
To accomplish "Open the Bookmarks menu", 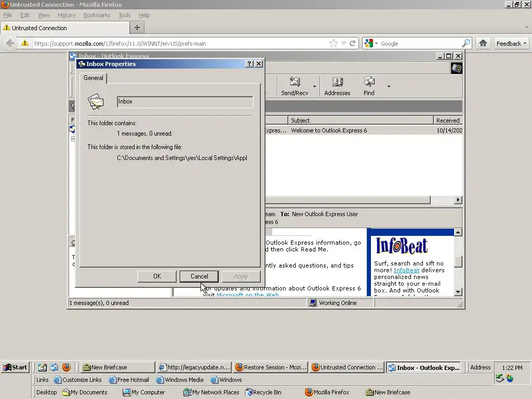I will (97, 15).
